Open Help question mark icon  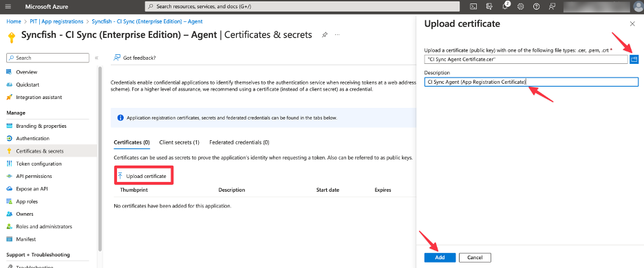(536, 7)
